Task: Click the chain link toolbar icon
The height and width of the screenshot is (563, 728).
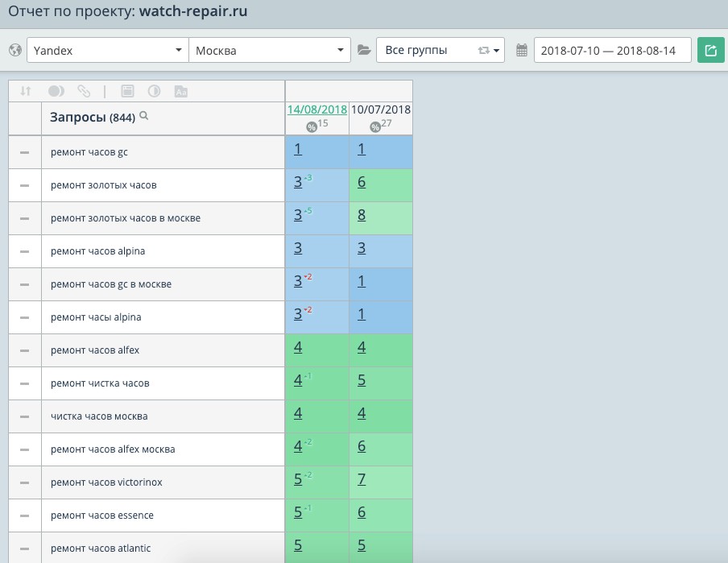Action: [x=84, y=91]
